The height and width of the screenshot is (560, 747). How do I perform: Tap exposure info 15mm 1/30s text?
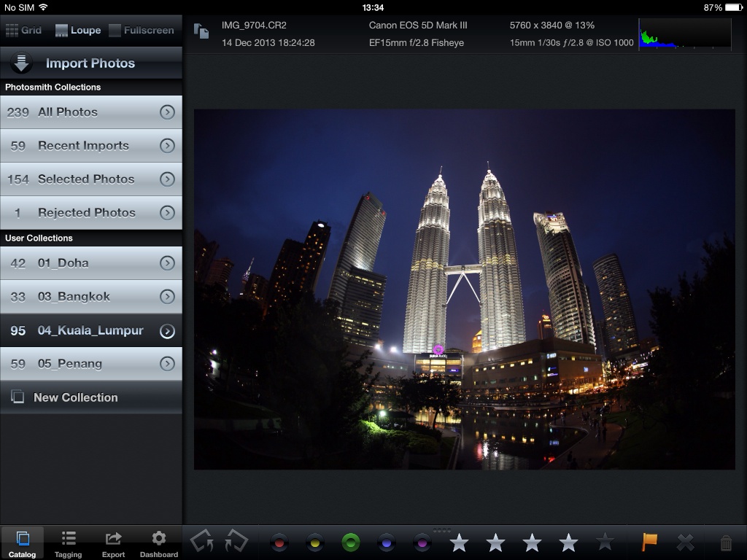click(572, 42)
